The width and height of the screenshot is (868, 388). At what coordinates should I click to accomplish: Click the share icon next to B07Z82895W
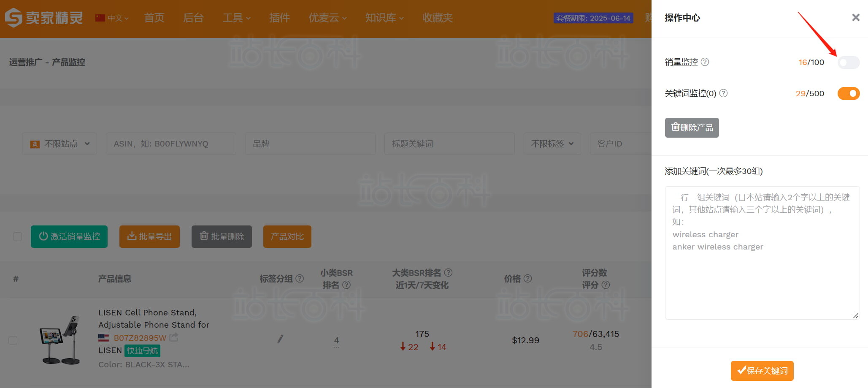tap(173, 337)
